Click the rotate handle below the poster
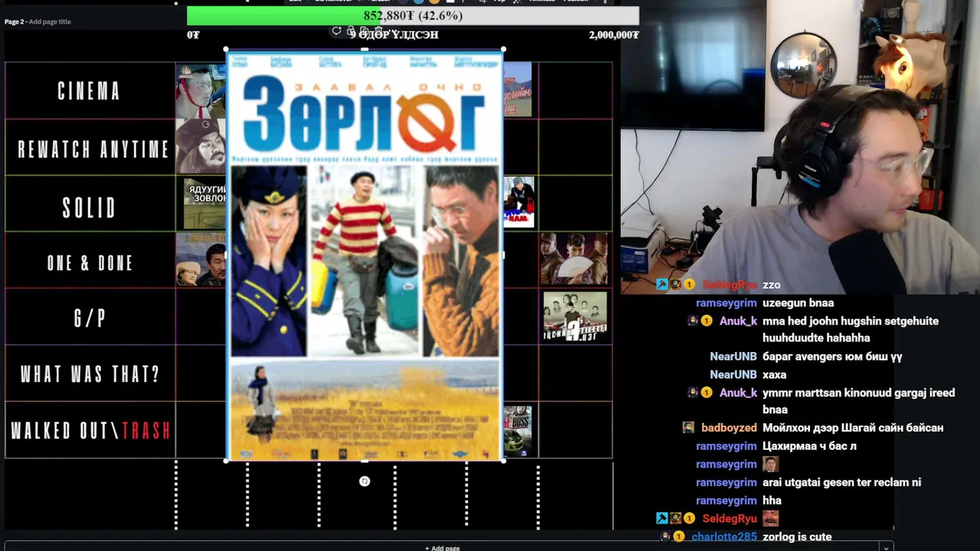980x551 pixels. pyautogui.click(x=364, y=481)
